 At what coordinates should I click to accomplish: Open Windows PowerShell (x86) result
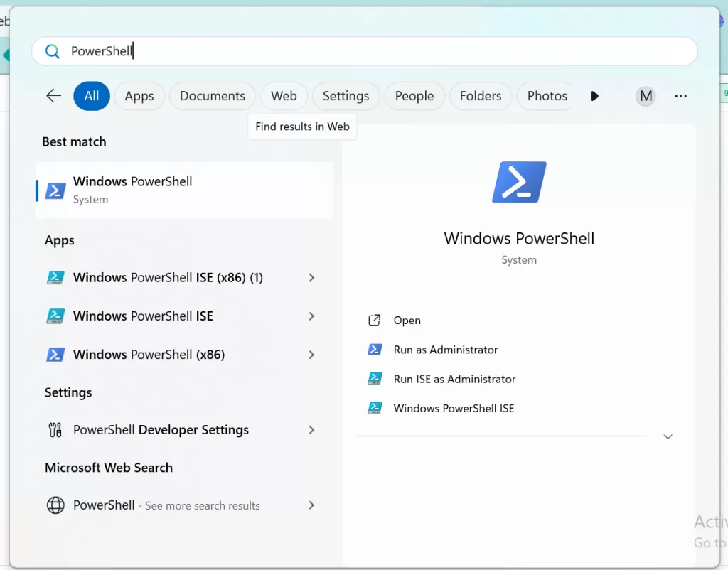[x=149, y=355]
